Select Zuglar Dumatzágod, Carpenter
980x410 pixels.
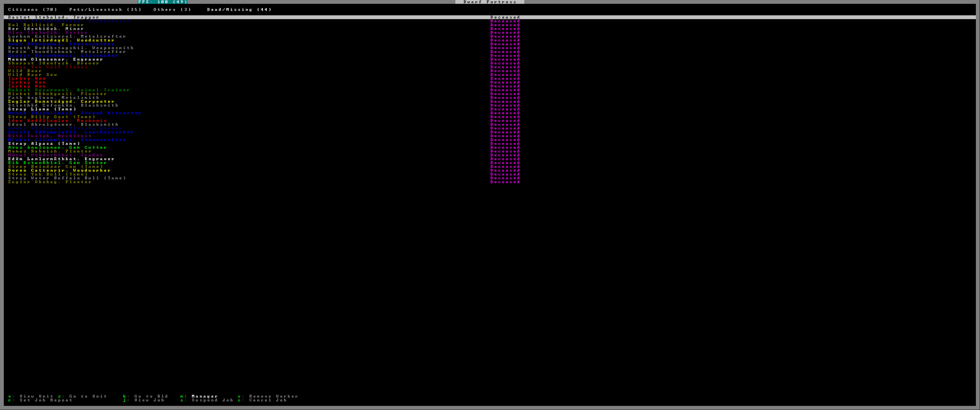tap(61, 102)
